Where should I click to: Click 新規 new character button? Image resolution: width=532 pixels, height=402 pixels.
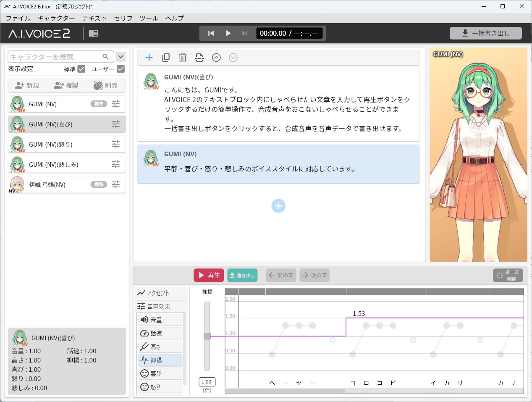tap(27, 85)
